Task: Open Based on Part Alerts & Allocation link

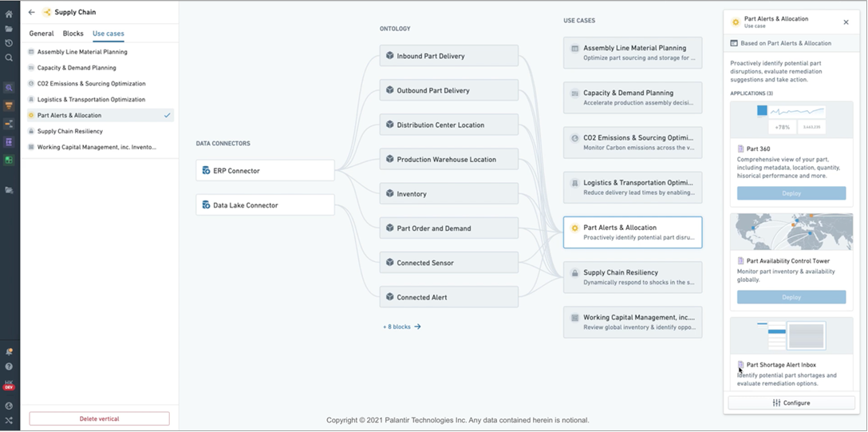Action: tap(786, 43)
